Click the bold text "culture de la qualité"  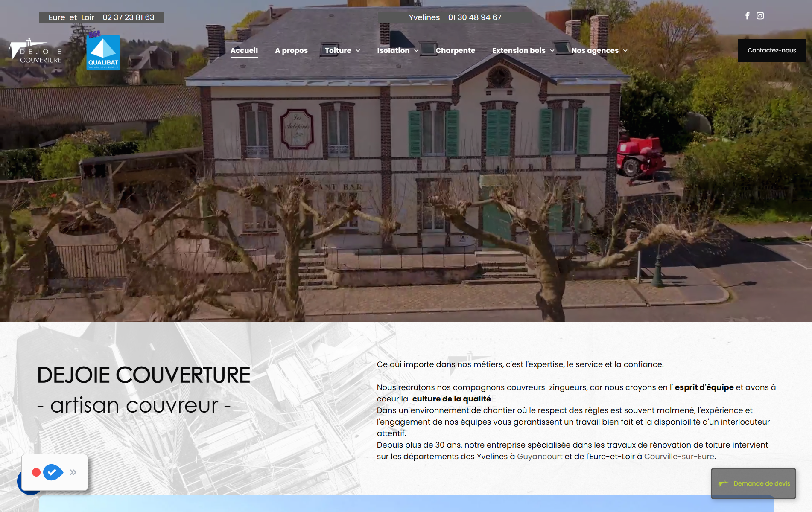click(451, 399)
